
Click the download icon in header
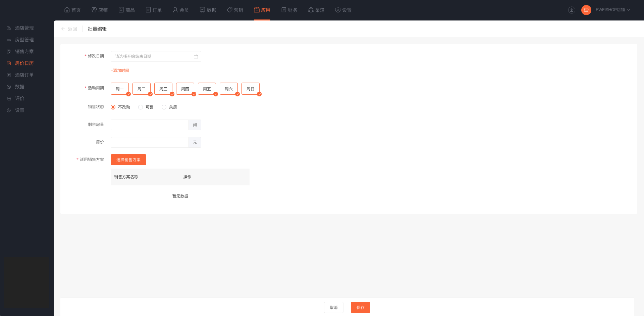coord(572,10)
